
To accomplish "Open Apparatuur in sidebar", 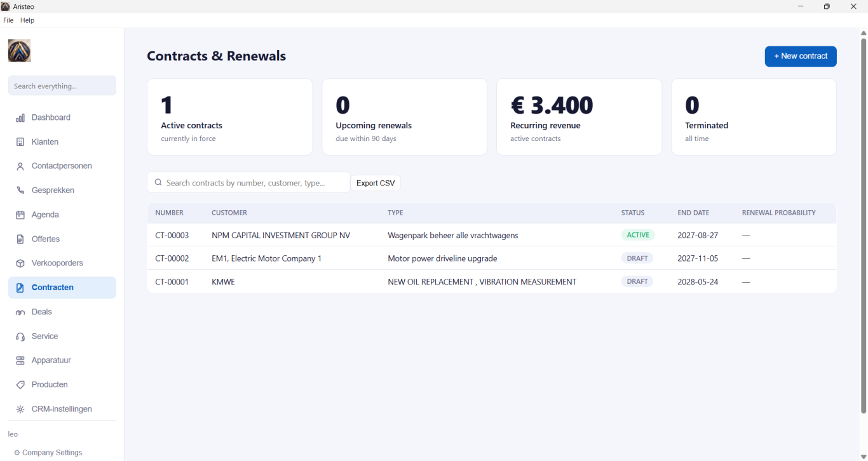I will click(x=62, y=361).
